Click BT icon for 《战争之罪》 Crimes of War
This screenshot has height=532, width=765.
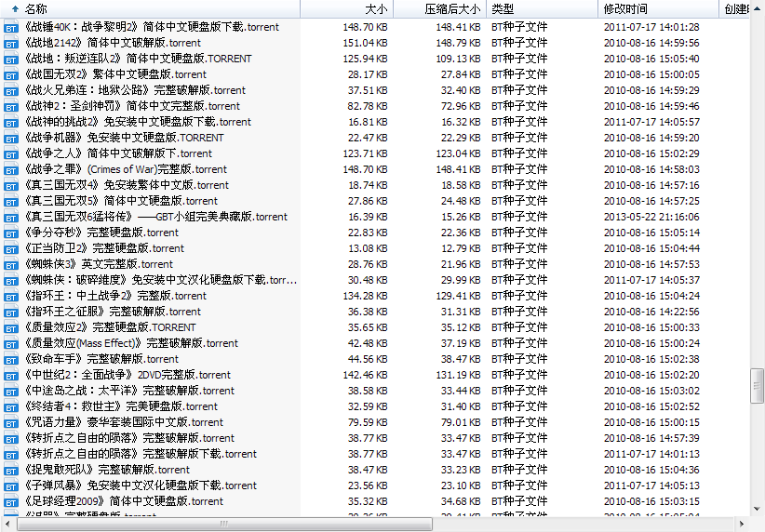tap(11, 169)
